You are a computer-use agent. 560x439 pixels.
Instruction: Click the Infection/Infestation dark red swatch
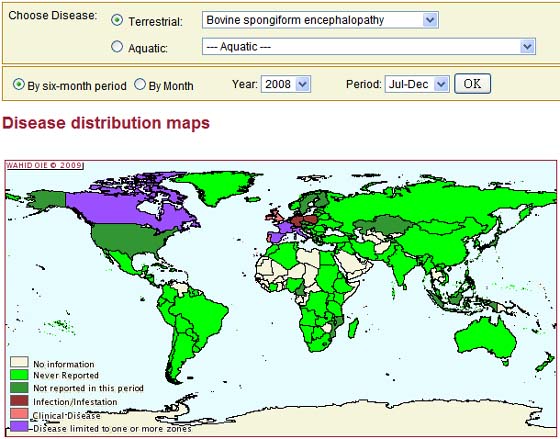(19, 401)
